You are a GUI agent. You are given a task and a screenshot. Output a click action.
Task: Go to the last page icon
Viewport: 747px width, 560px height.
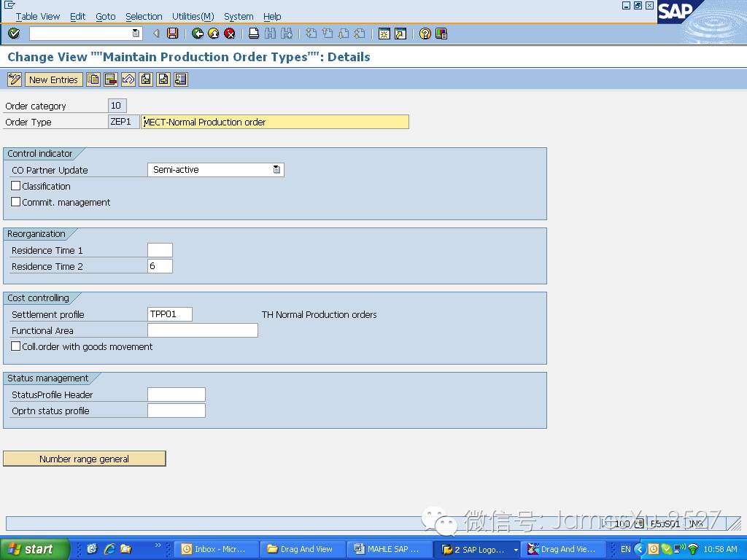[360, 34]
